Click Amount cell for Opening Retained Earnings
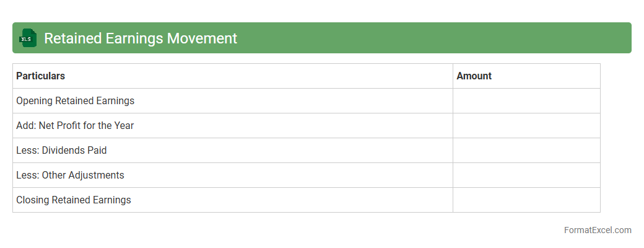 [x=526, y=101]
